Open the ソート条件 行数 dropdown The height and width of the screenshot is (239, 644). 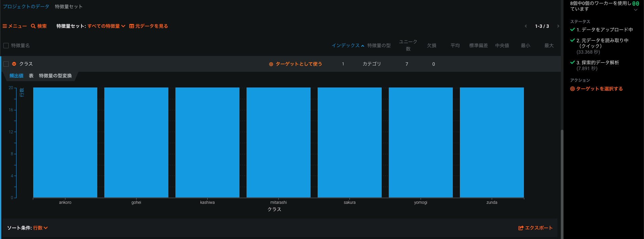click(x=40, y=228)
